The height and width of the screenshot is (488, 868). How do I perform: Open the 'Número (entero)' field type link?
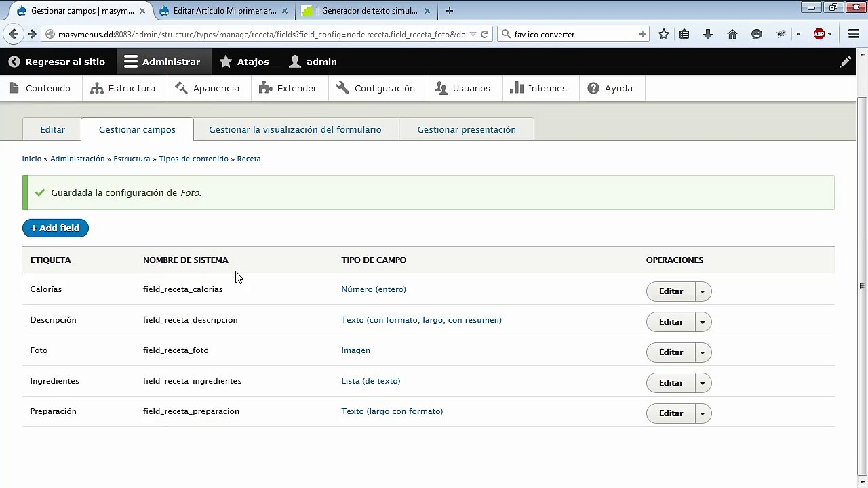point(374,289)
